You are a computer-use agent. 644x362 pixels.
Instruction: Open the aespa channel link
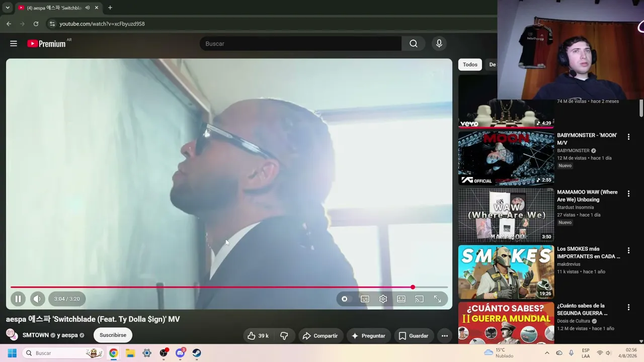70,335
